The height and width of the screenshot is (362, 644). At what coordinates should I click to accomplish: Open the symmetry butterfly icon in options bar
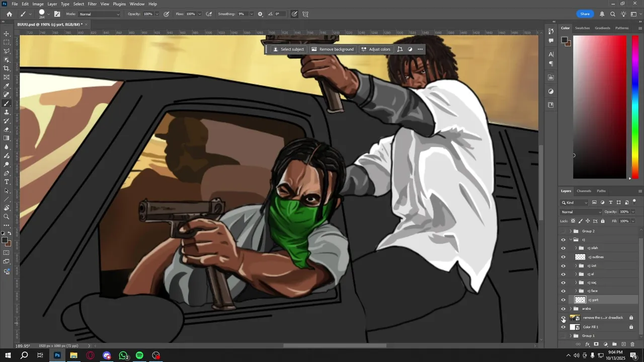click(x=305, y=14)
